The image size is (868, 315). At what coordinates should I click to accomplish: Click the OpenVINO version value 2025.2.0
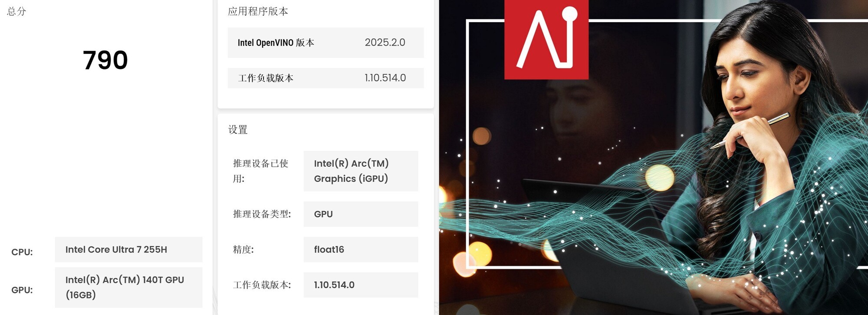pos(385,43)
